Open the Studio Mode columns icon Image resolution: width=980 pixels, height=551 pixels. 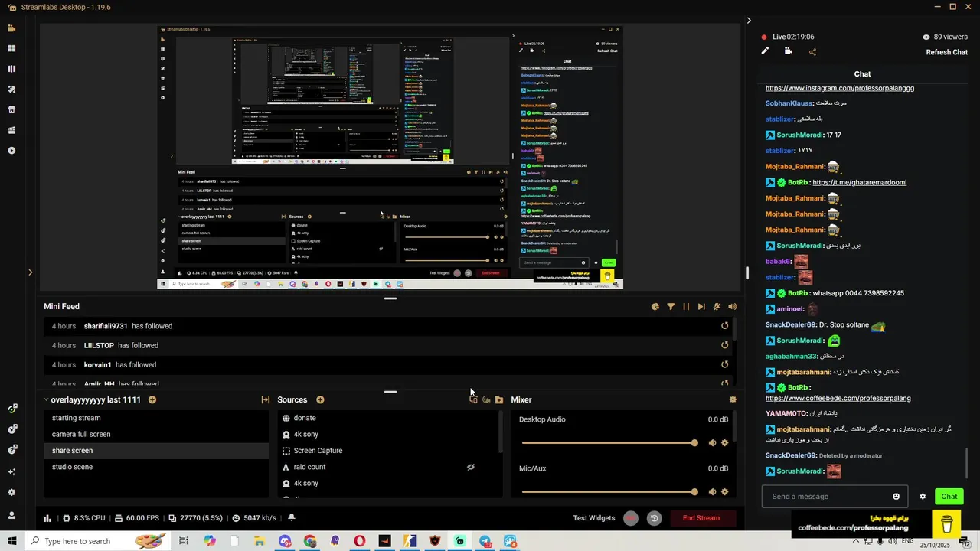click(11, 69)
